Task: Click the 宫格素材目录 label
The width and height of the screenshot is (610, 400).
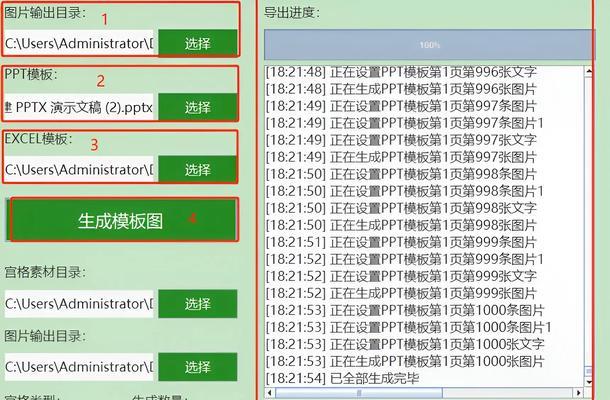Action: pyautogui.click(x=45, y=272)
